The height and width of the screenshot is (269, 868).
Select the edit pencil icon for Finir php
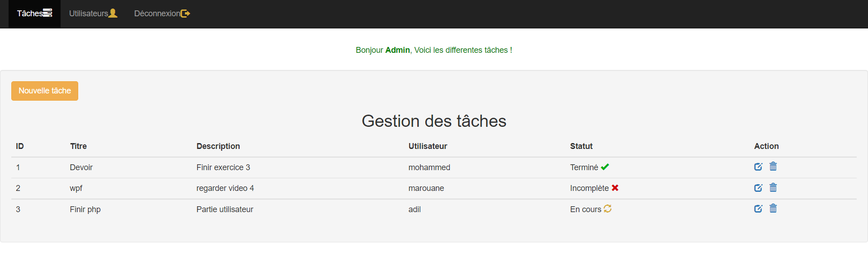tap(759, 209)
